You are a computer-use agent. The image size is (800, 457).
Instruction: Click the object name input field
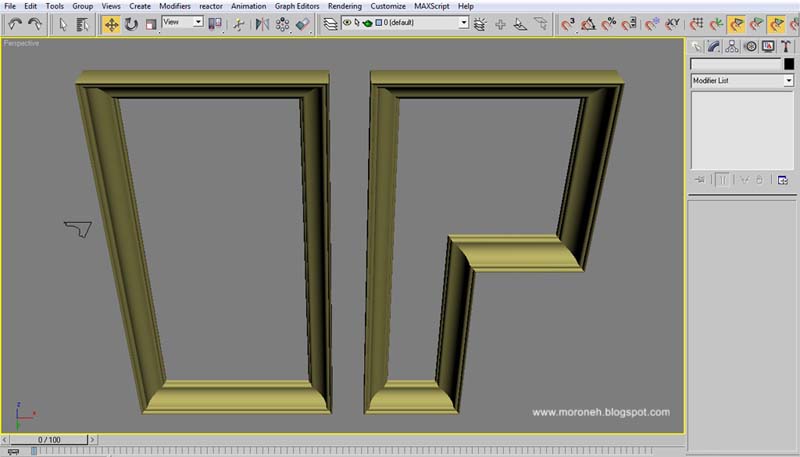pos(736,64)
